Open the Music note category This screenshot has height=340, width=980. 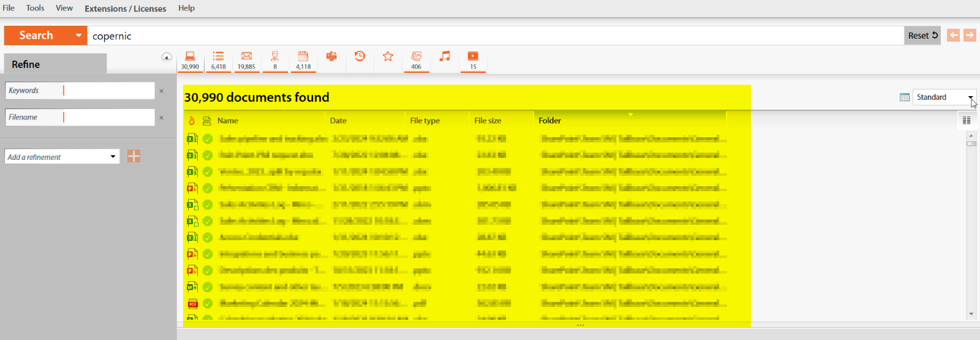(x=445, y=56)
